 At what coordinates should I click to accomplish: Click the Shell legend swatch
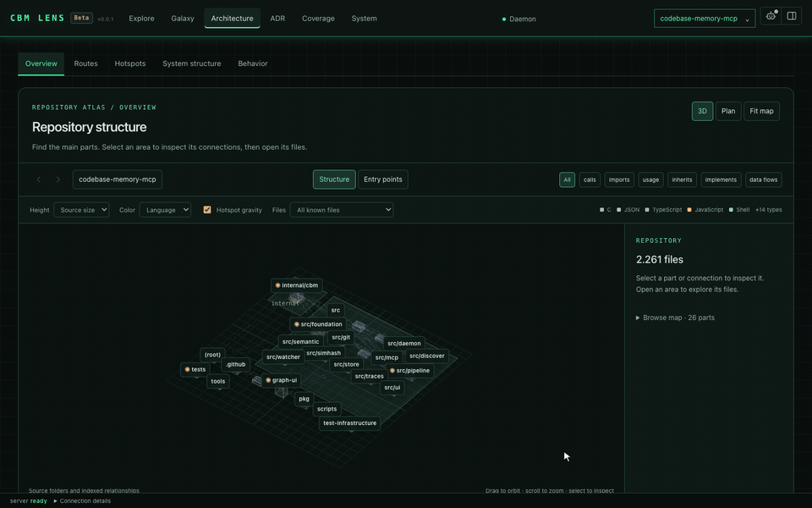(731, 210)
